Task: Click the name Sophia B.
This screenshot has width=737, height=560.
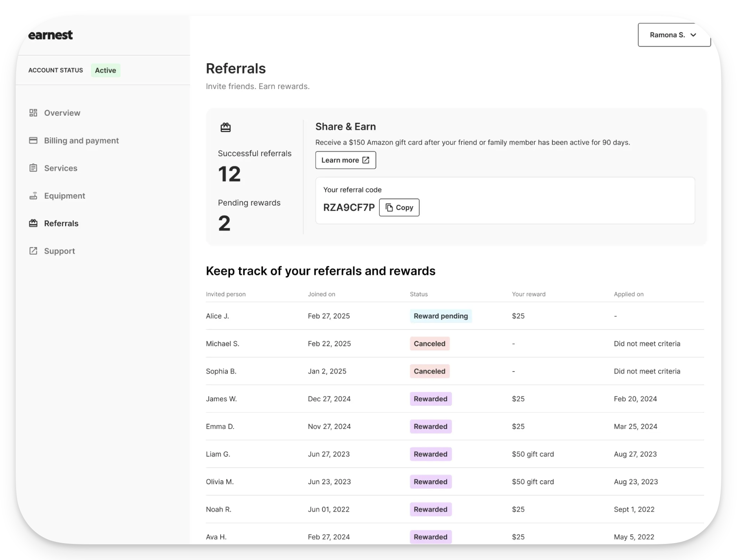Action: pyautogui.click(x=221, y=371)
